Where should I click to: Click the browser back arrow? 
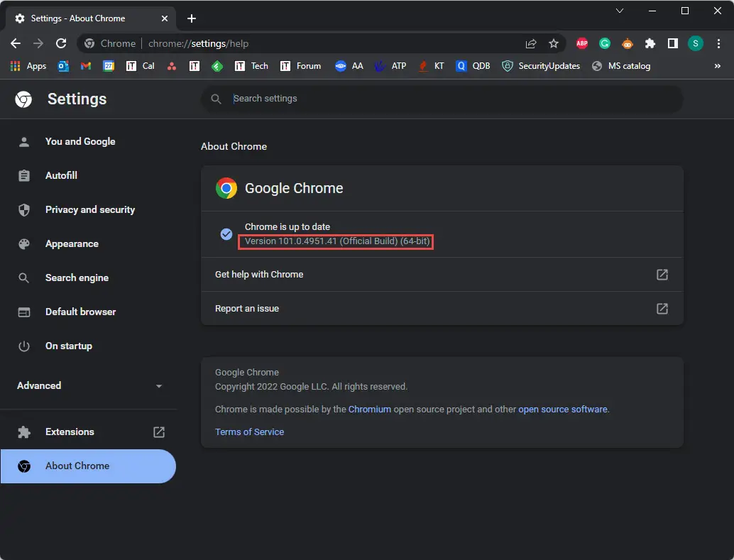pyautogui.click(x=16, y=43)
